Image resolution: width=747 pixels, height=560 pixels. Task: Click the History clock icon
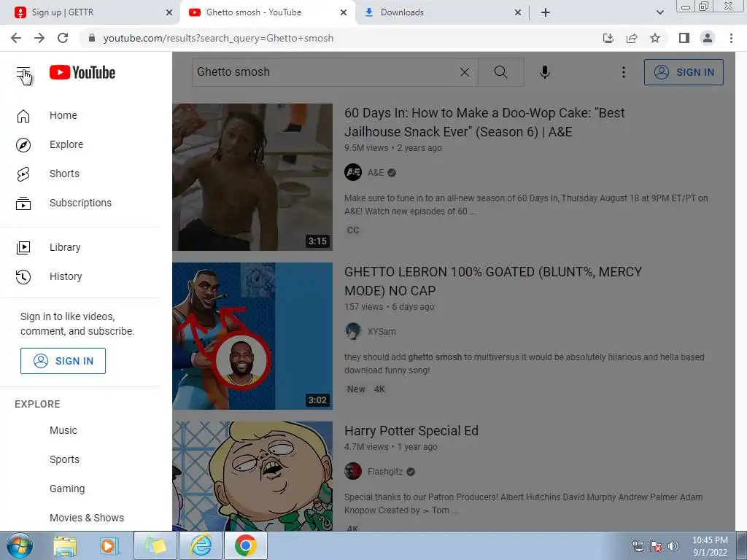coord(23,276)
